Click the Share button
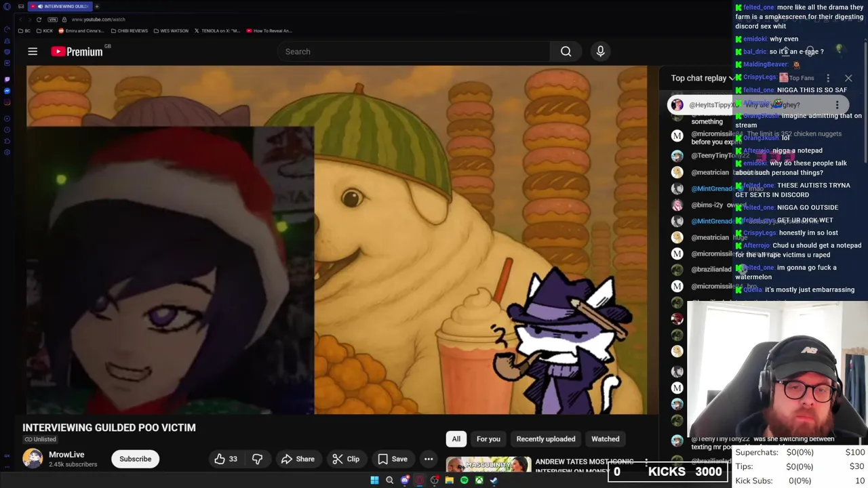This screenshot has height=488, width=868. coord(298,459)
